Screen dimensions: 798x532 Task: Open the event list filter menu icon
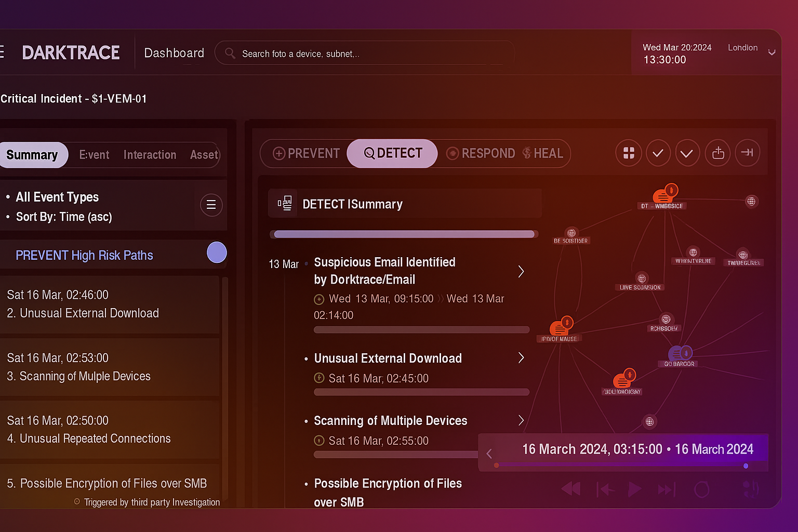click(211, 205)
